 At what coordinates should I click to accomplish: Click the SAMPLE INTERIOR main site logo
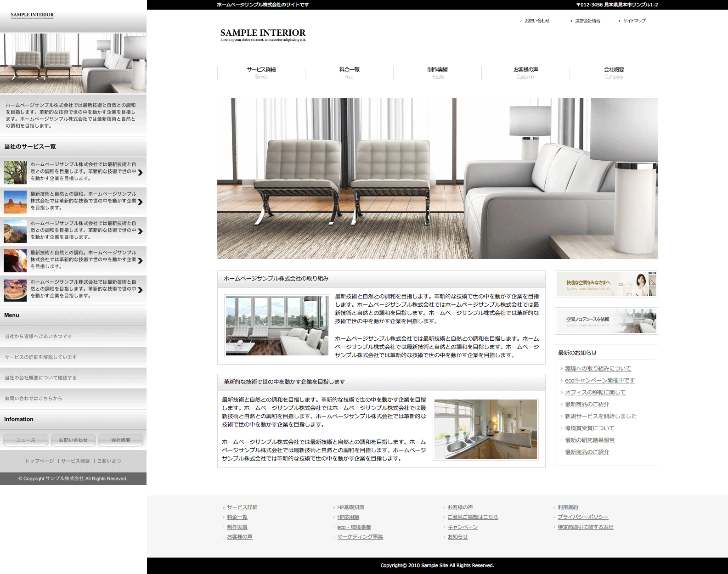click(x=263, y=34)
